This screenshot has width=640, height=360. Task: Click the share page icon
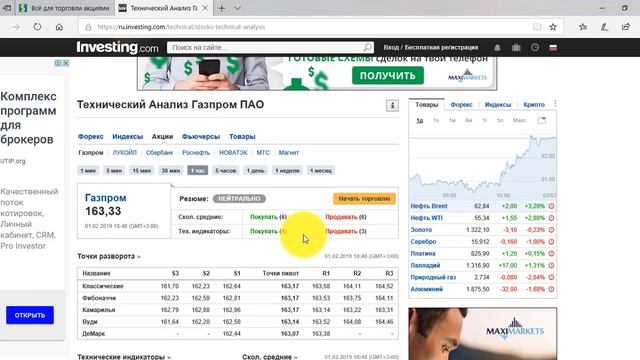tap(626, 27)
